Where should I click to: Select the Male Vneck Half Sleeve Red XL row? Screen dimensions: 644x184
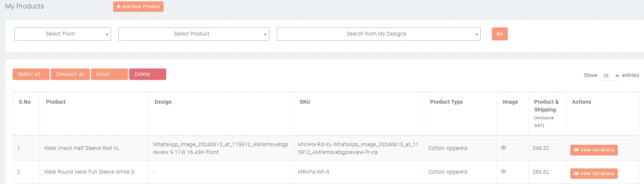82,148
